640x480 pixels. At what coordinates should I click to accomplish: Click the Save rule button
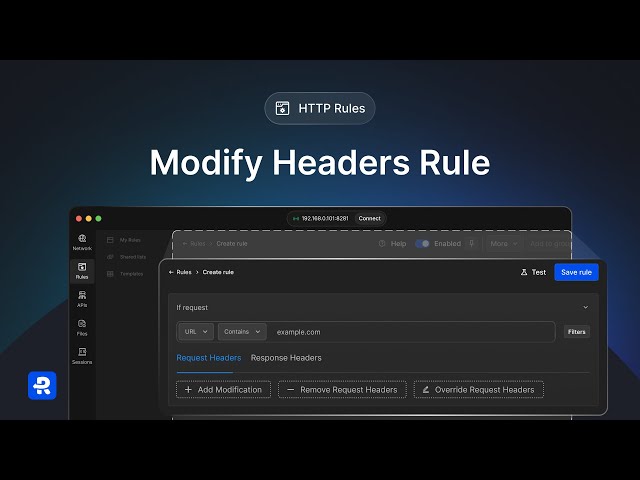pos(576,272)
